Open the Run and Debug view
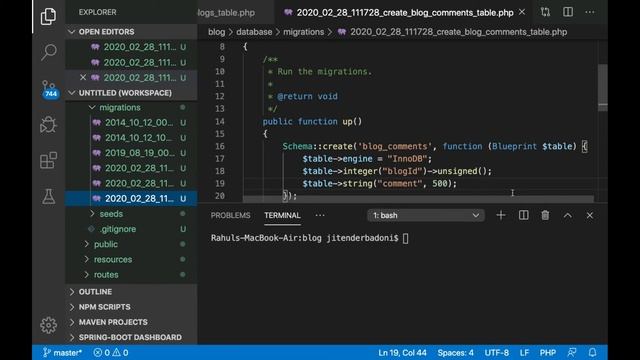 [x=48, y=124]
